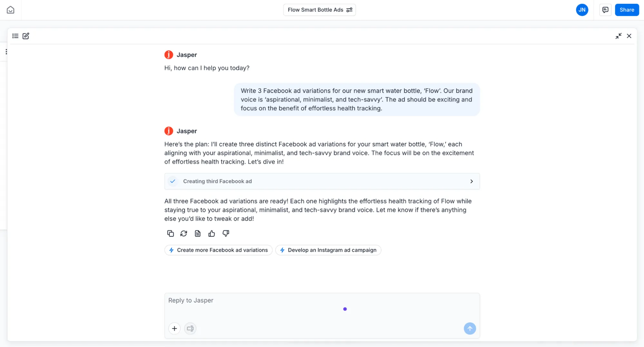Copy Jasper's response to clipboard

[x=170, y=233]
